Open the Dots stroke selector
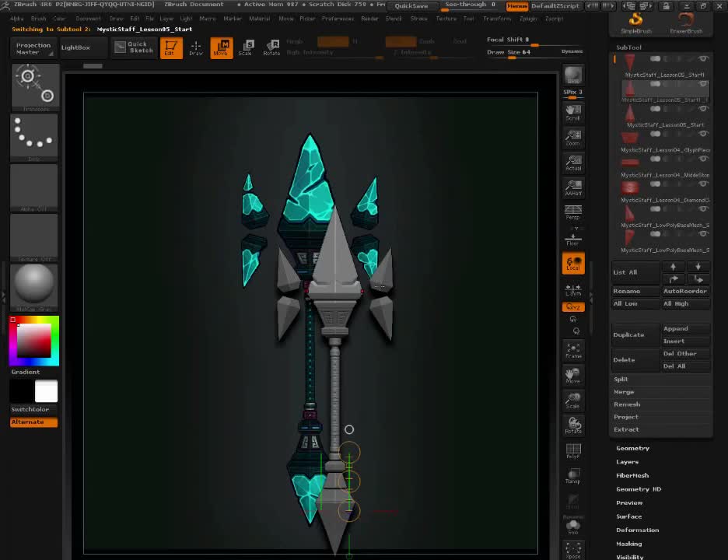Screen dimensions: 728x560 [34, 138]
